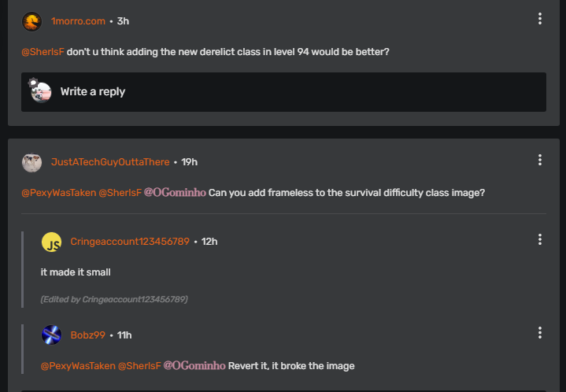Open Bobz99 username link
The height and width of the screenshot is (392, 566).
tap(87, 335)
